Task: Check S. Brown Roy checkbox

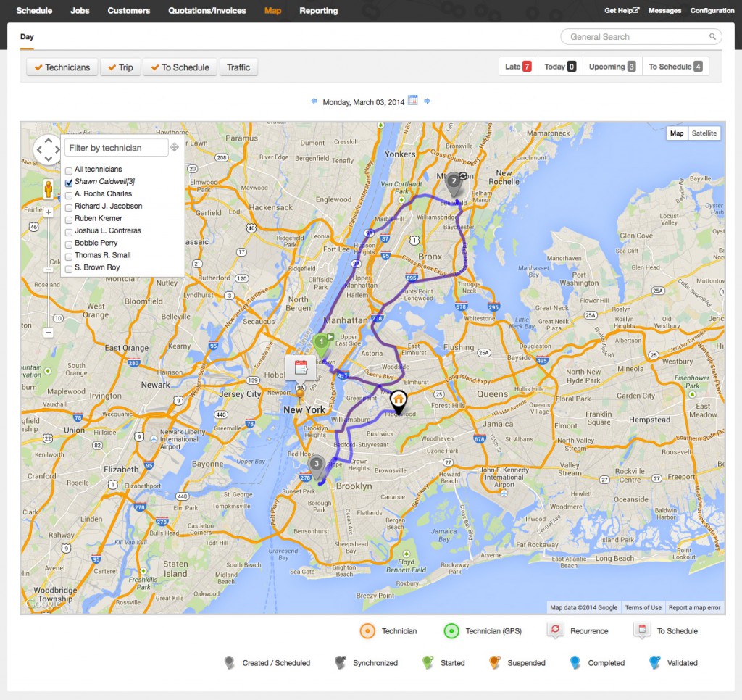Action: tap(69, 269)
